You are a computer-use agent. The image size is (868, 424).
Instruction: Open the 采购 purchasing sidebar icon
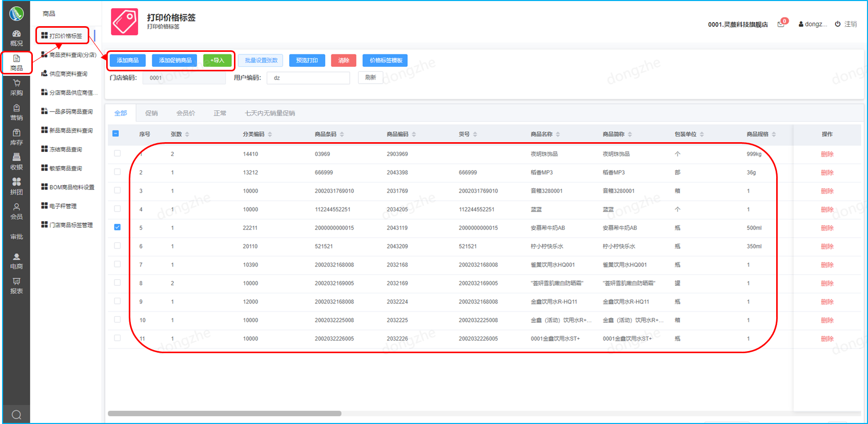tap(16, 87)
